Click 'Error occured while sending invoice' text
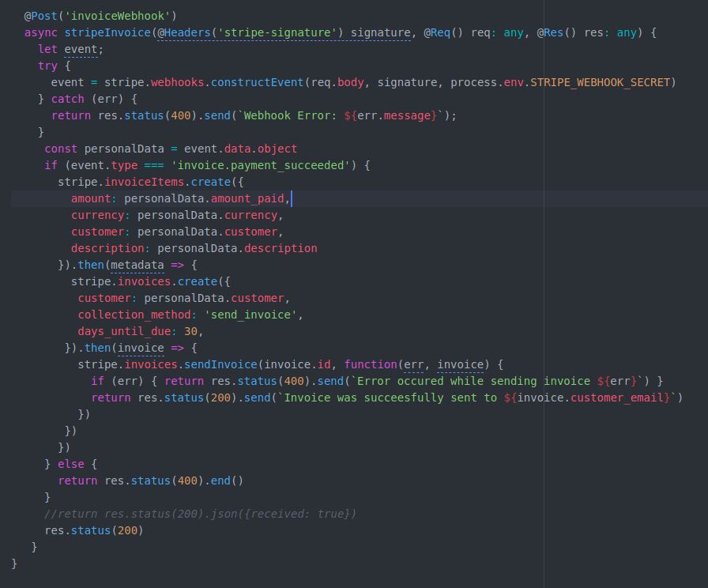This screenshot has width=708, height=588. pos(473,381)
